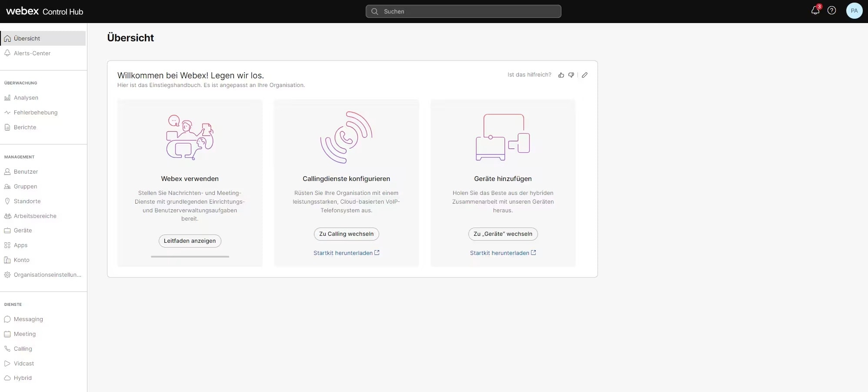Navigate to the Alerts-Center
The width and height of the screenshot is (868, 392).
coord(32,54)
